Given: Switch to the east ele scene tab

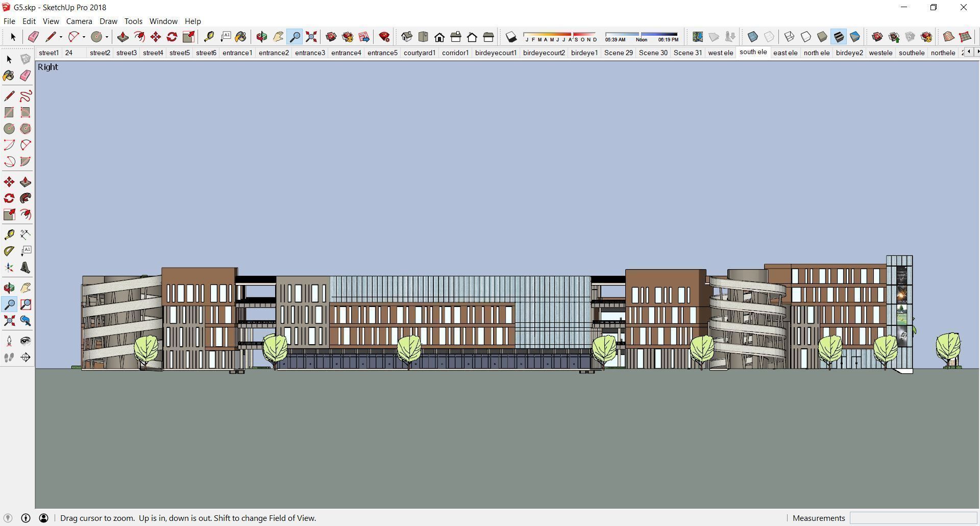Looking at the screenshot, I should pyautogui.click(x=786, y=53).
